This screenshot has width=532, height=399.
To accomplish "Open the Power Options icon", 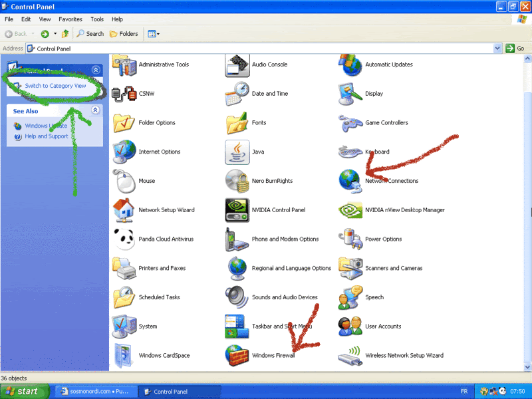I will click(x=350, y=239).
